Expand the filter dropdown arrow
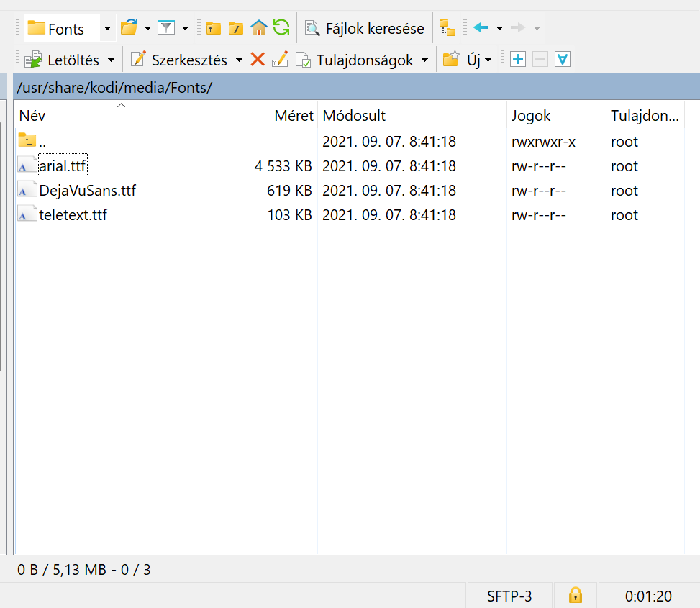Viewport: 700px width, 608px height. point(186,28)
